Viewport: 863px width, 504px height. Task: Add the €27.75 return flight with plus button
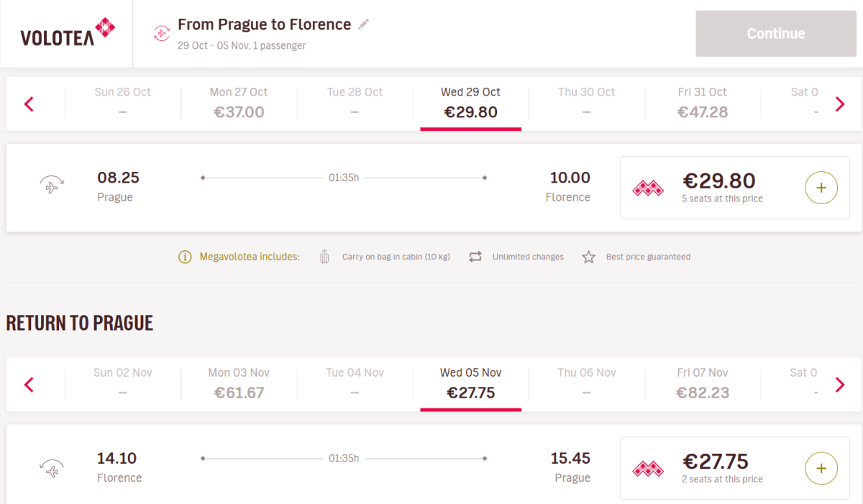pyautogui.click(x=821, y=469)
